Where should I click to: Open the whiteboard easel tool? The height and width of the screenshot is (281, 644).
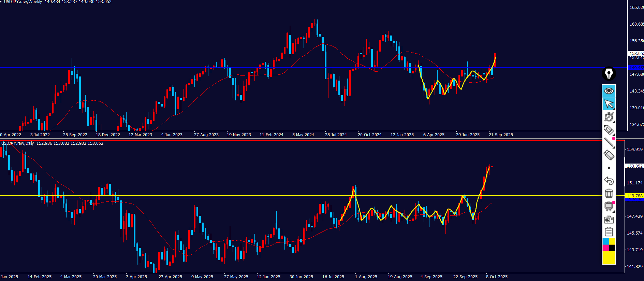609,206
